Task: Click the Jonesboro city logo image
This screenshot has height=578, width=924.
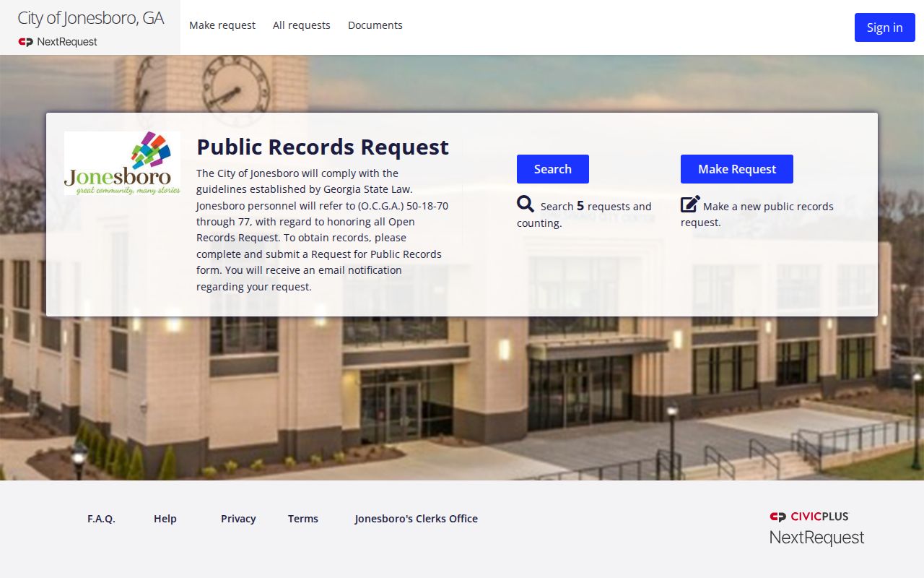Action: pyautogui.click(x=122, y=163)
